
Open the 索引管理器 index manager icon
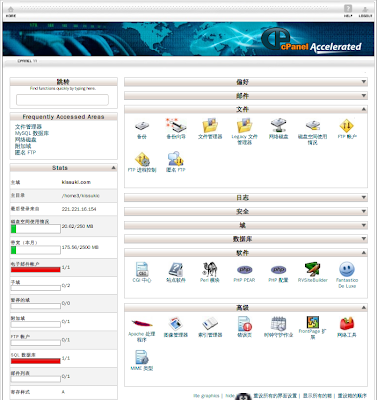pyautogui.click(x=210, y=324)
